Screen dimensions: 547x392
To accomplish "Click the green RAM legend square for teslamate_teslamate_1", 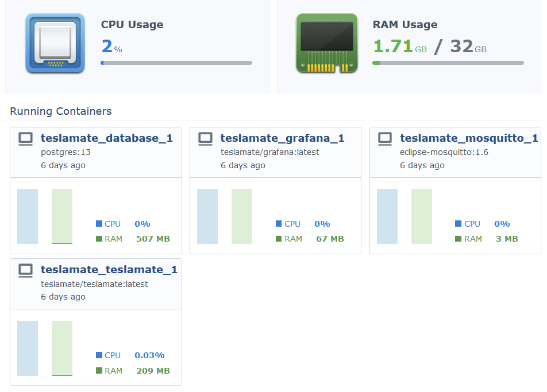I will [99, 370].
